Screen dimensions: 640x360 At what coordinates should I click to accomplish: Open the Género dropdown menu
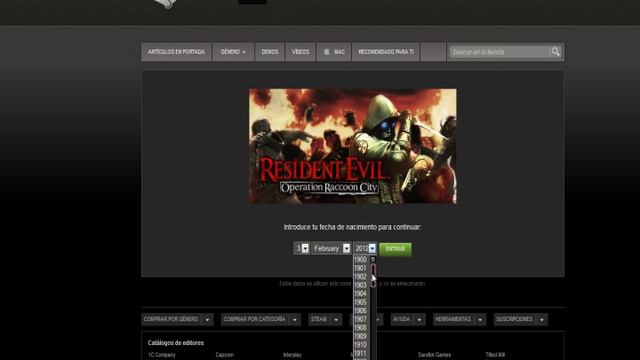[233, 52]
